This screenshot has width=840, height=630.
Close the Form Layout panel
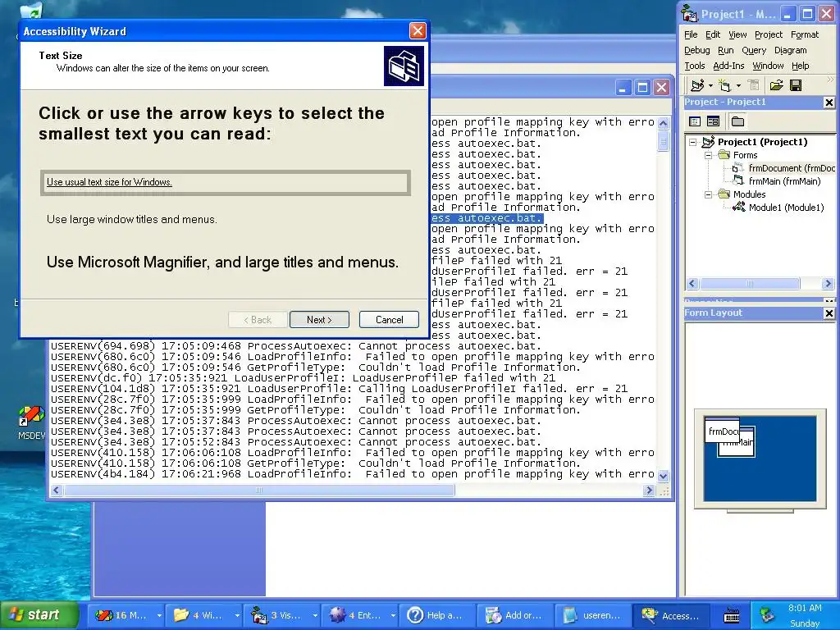(x=829, y=313)
